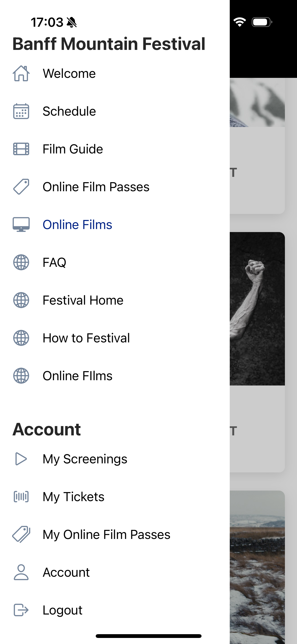Tap the My Online Film Passes tags icon

(x=21, y=534)
